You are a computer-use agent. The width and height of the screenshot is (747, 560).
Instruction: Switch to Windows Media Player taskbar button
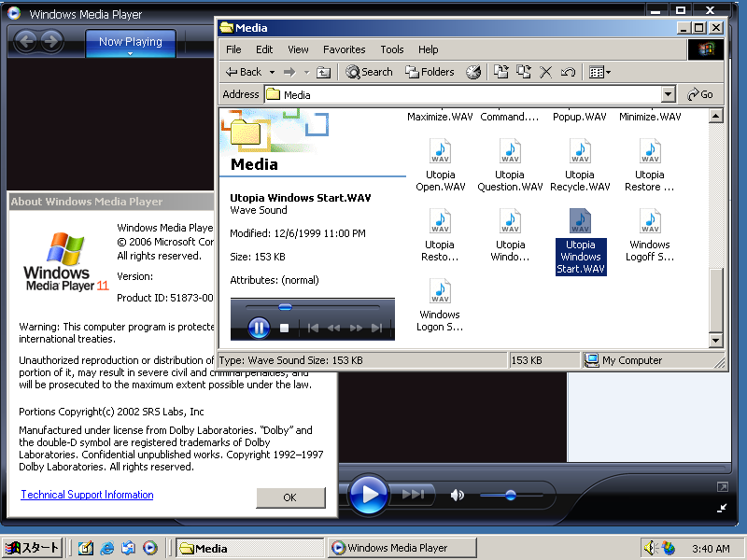pos(402,548)
